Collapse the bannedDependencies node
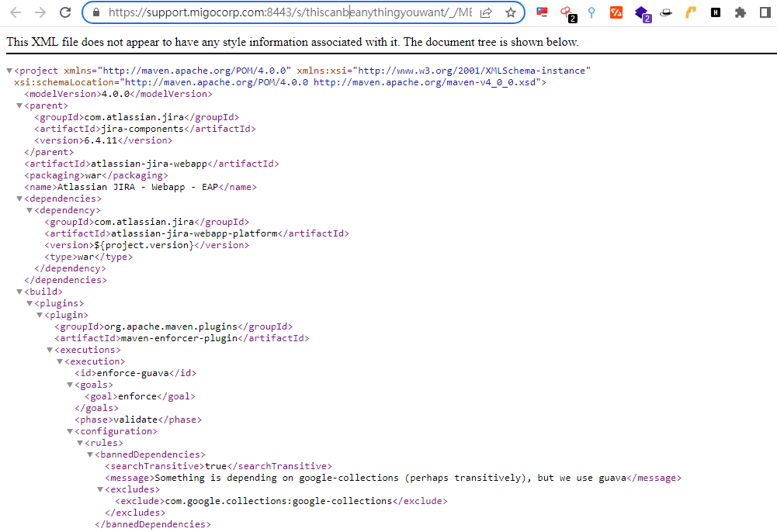Screen dimensions: 777x532 tap(90, 454)
